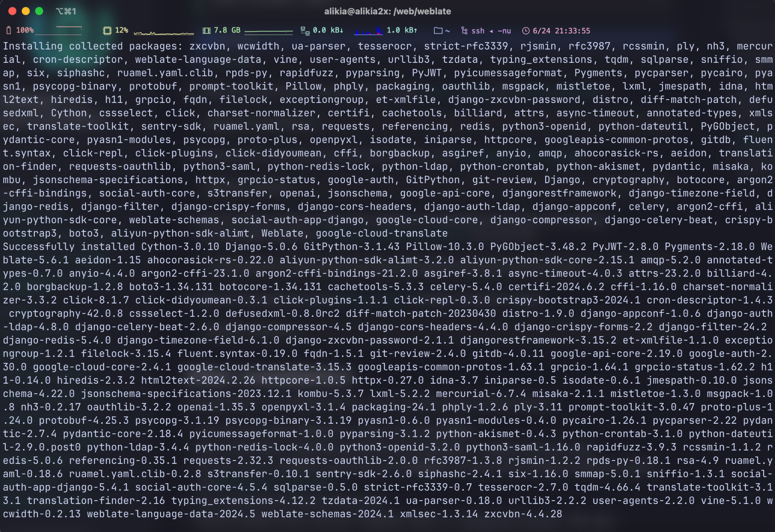Viewport: 775px width, 532px height.
Task: Click the timestamp 21:33:55
Action: (x=573, y=31)
